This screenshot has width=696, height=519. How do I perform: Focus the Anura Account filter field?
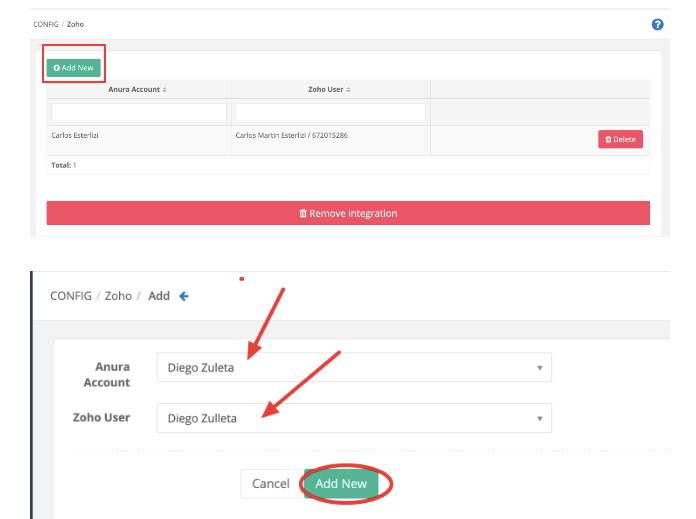(x=139, y=112)
